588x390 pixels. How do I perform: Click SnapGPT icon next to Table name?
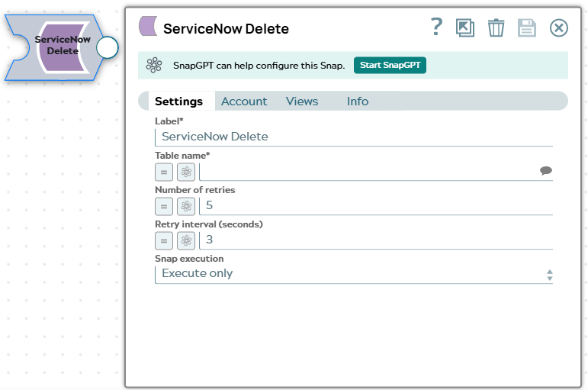point(186,172)
